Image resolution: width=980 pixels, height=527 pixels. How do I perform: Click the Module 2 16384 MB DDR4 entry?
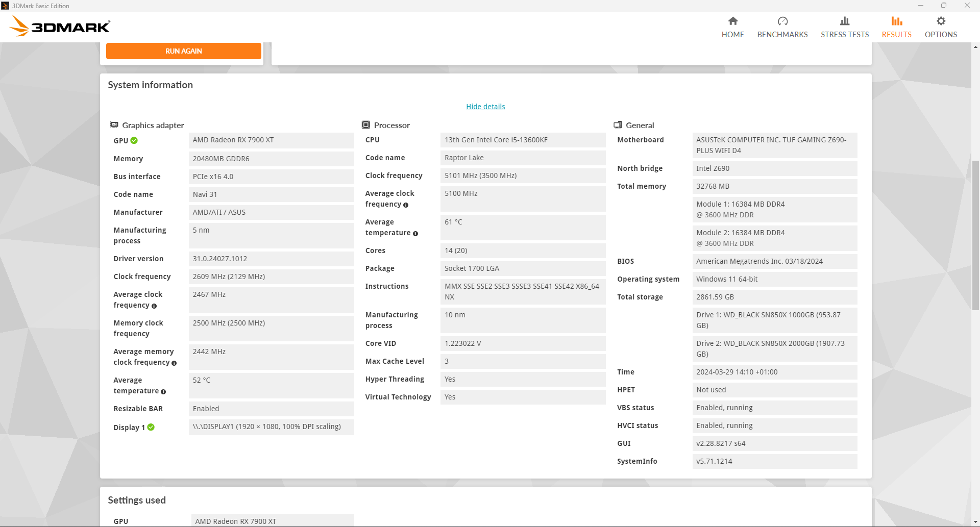(x=774, y=238)
